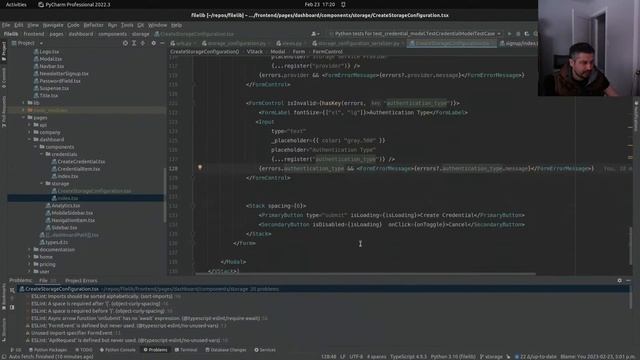Expand the pricing folder
Screen dimensions: 640x360
pyautogui.click(x=29, y=264)
